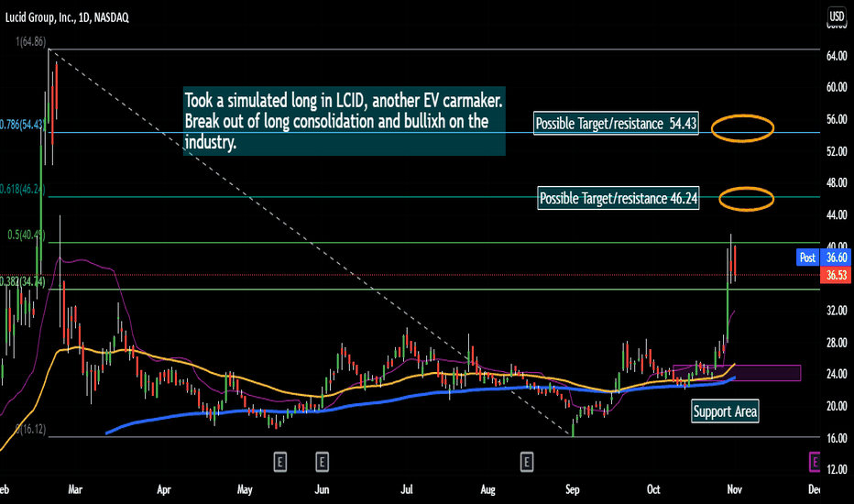854x504 pixels.
Task: Click the orange ellipse at the 54.43 level
Action: 742,128
